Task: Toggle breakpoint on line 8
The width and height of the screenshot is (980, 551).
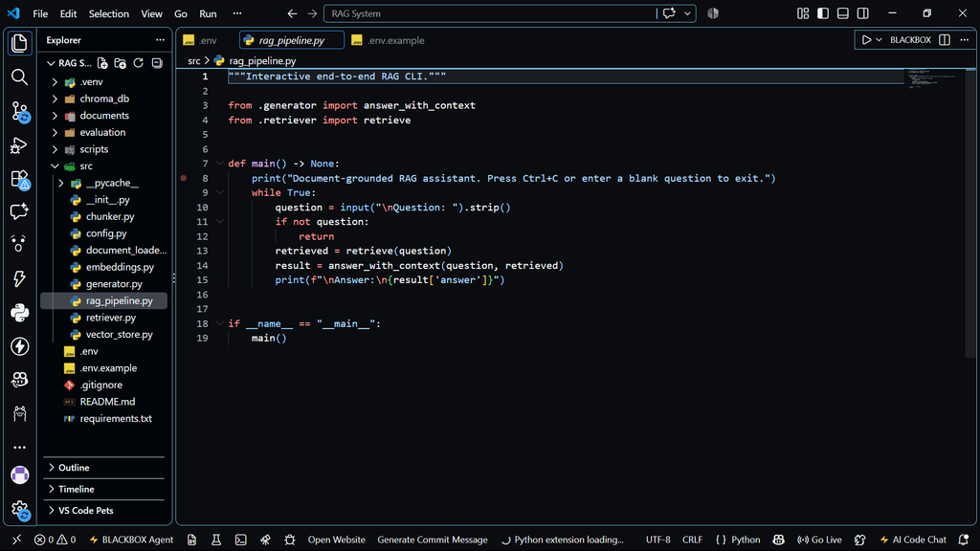Action: pos(184,178)
